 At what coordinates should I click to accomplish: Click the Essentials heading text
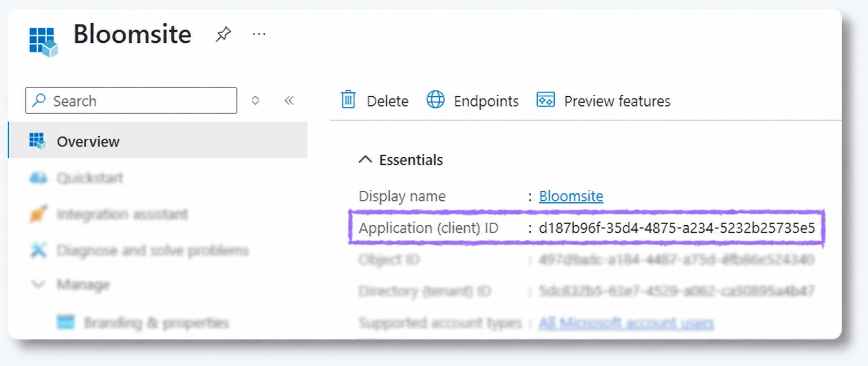tap(411, 160)
